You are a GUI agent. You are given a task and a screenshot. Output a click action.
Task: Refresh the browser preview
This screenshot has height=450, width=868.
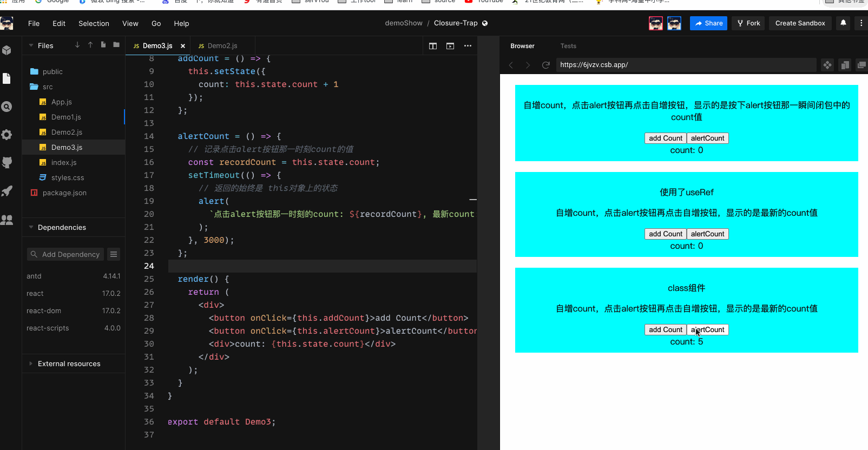click(546, 65)
